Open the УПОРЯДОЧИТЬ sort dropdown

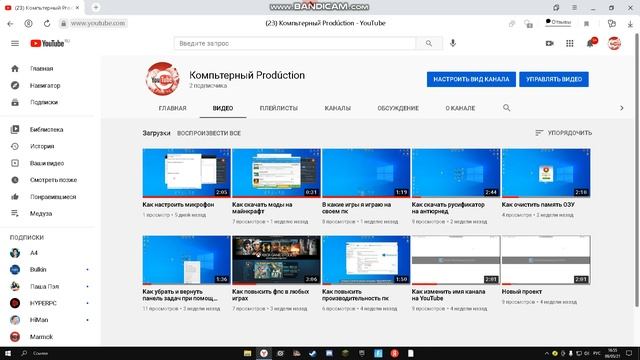click(x=563, y=133)
